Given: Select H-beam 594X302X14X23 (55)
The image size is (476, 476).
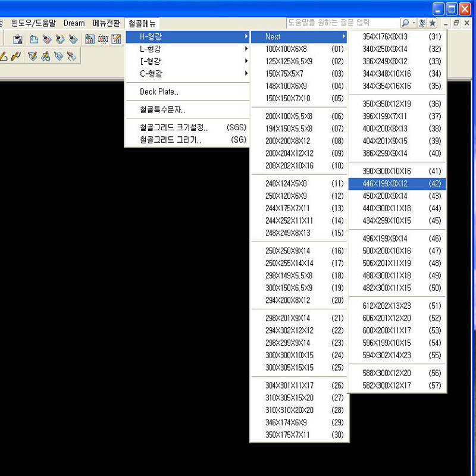Looking at the screenshot, I should coord(397,355).
